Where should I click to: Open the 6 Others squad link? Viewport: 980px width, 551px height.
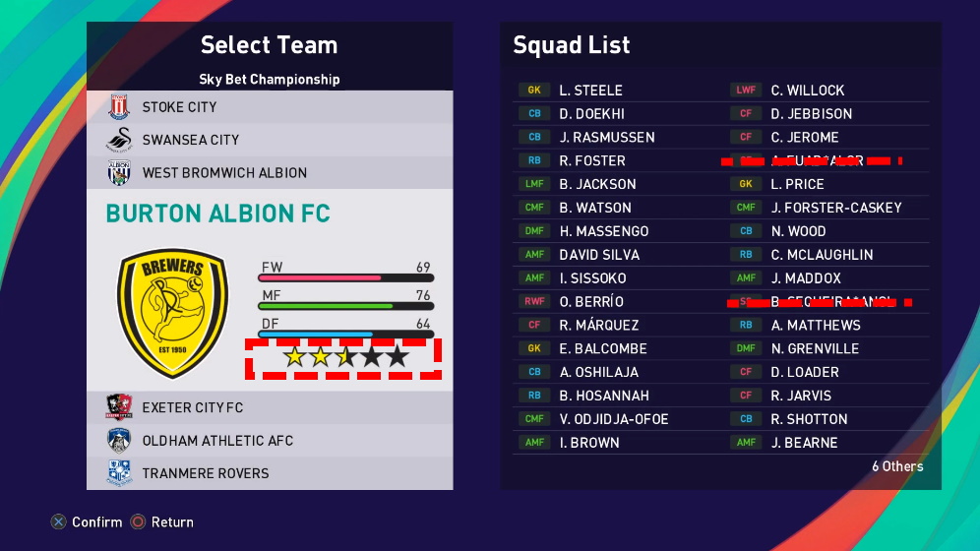[x=897, y=466]
